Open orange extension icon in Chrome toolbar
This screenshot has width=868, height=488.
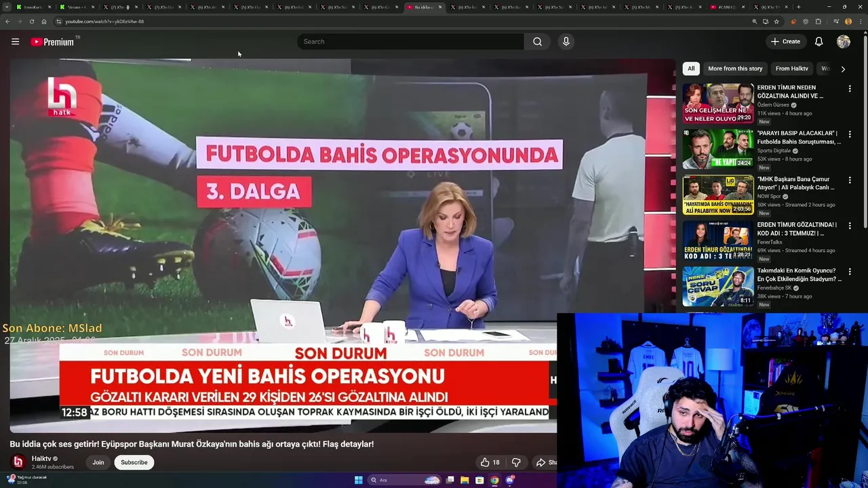(x=793, y=21)
